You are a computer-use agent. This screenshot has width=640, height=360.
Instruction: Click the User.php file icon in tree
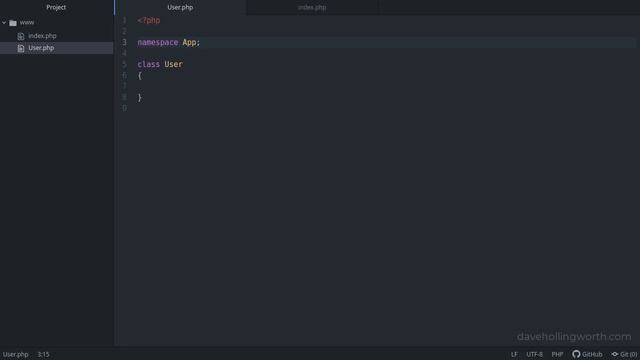point(21,48)
